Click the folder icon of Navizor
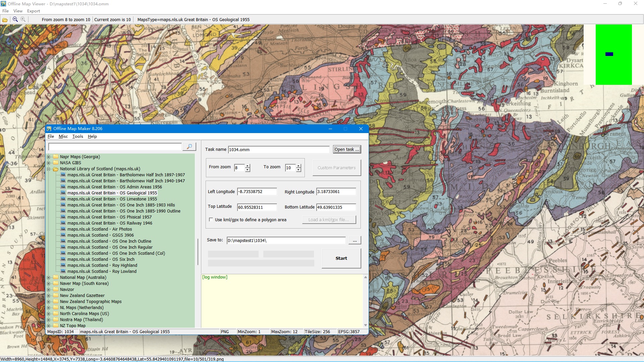Image resolution: width=644 pixels, height=362 pixels. click(56, 290)
